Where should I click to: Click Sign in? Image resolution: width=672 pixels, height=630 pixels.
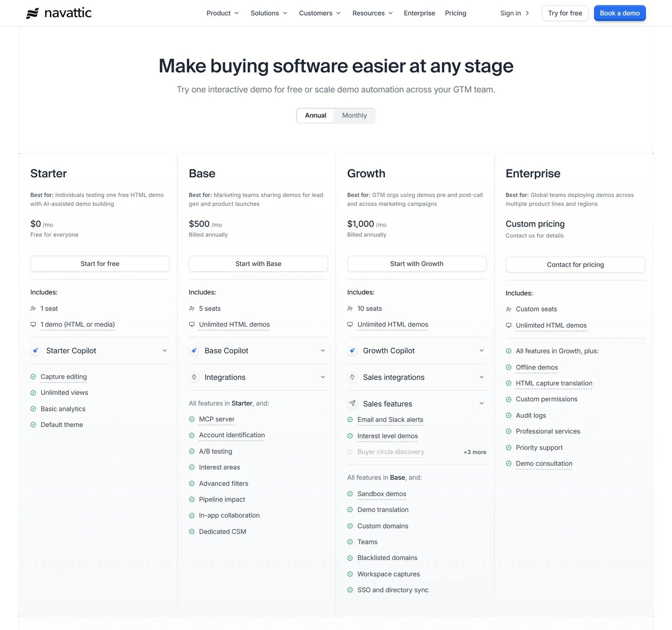click(511, 13)
